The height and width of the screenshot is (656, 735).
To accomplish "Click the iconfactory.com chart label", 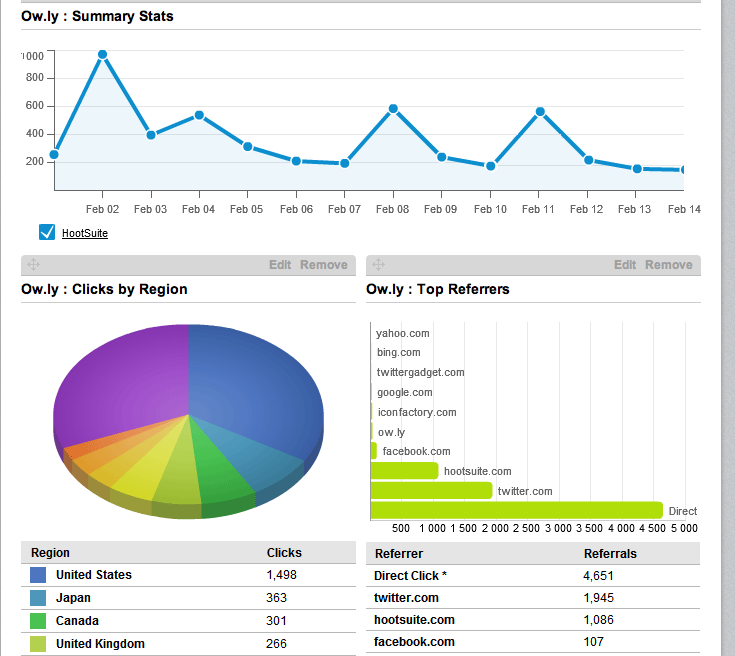I will [x=417, y=412].
